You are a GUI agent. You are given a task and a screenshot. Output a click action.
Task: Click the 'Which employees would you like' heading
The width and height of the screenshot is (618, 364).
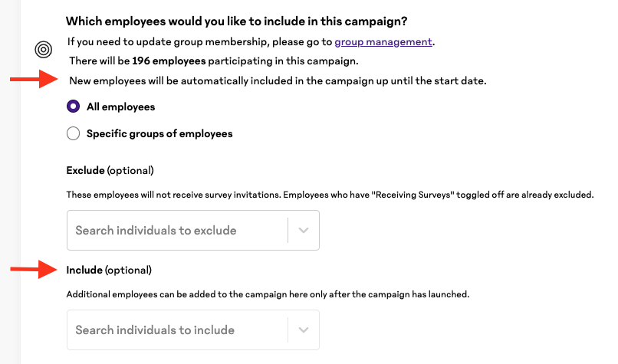tap(236, 21)
